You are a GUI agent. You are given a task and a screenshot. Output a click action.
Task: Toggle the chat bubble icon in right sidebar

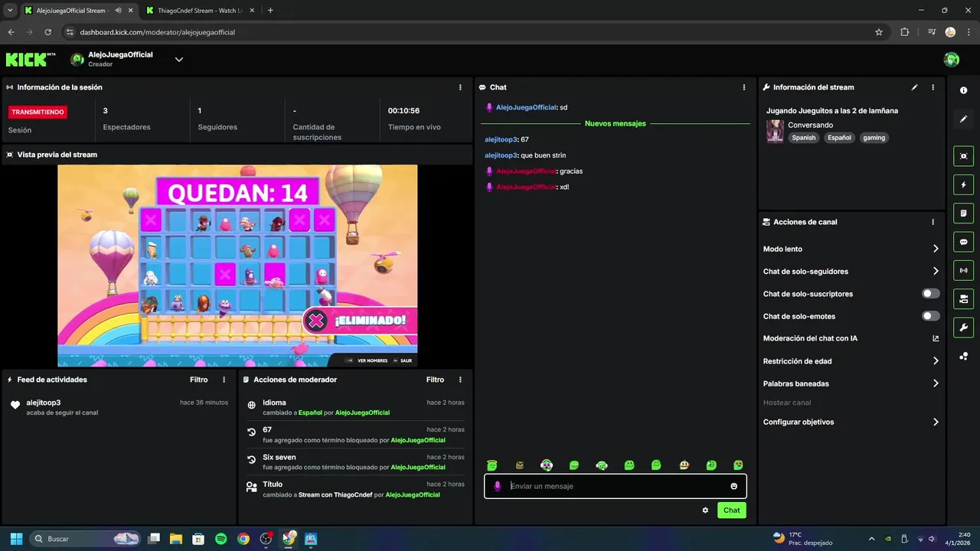coord(963,242)
